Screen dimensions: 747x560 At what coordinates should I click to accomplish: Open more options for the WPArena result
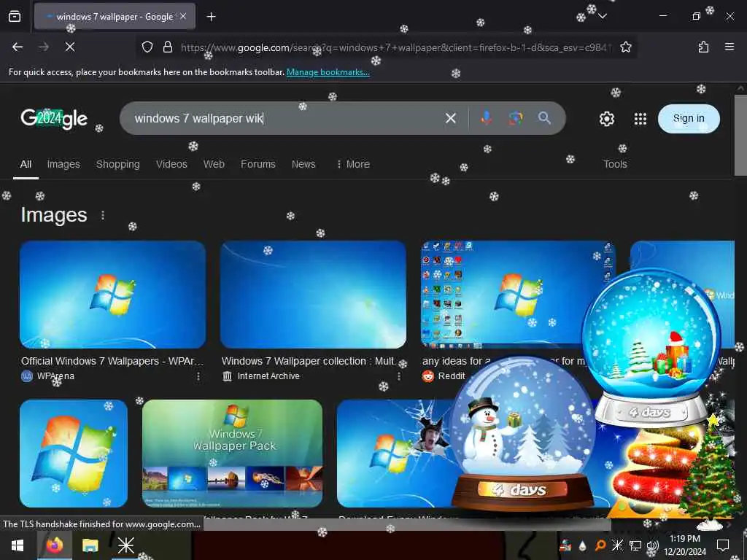(198, 376)
